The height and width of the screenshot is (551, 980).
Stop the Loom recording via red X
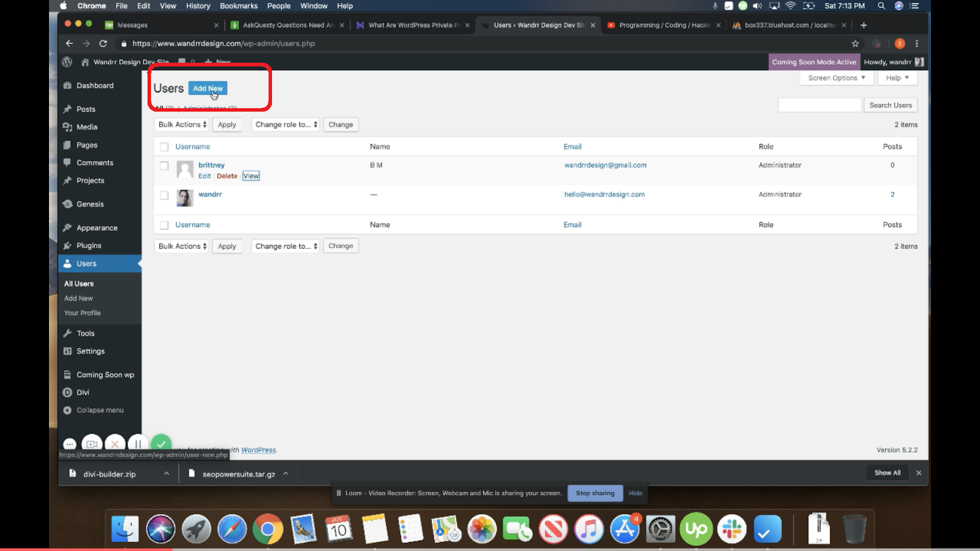pos(115,444)
